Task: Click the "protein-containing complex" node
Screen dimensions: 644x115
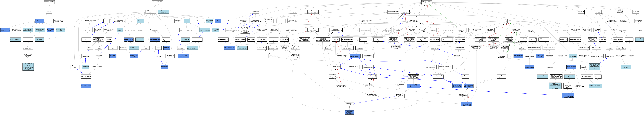Action: coord(164,11)
